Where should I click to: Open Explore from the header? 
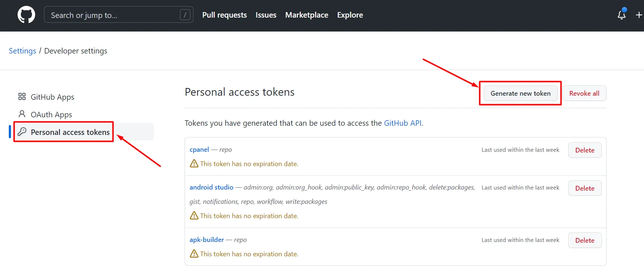350,15
